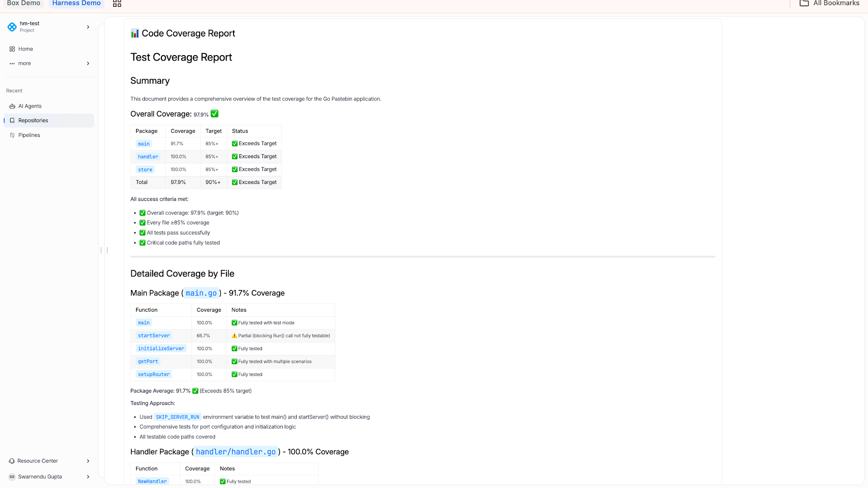The width and height of the screenshot is (868, 488).
Task: Click the check icon beside Critical code paths
Action: pos(142,243)
